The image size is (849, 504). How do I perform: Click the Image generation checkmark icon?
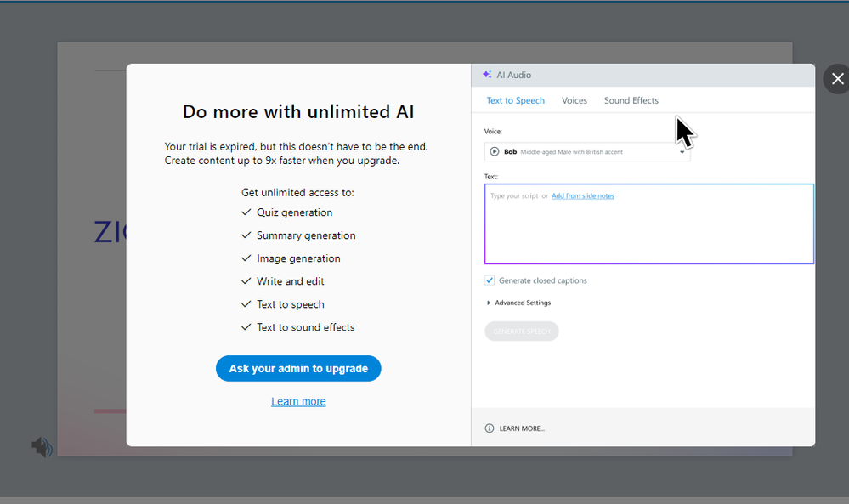click(x=246, y=258)
